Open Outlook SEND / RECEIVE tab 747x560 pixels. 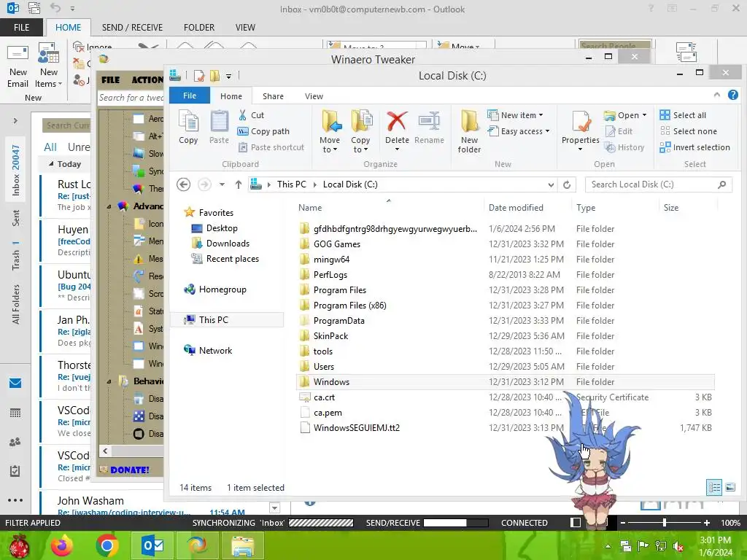pyautogui.click(x=132, y=28)
